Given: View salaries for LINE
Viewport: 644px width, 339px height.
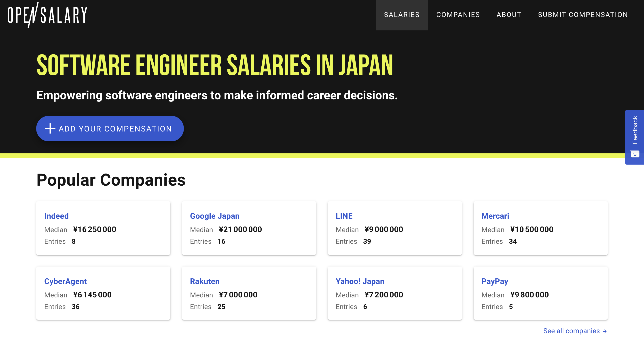Looking at the screenshot, I should [344, 216].
